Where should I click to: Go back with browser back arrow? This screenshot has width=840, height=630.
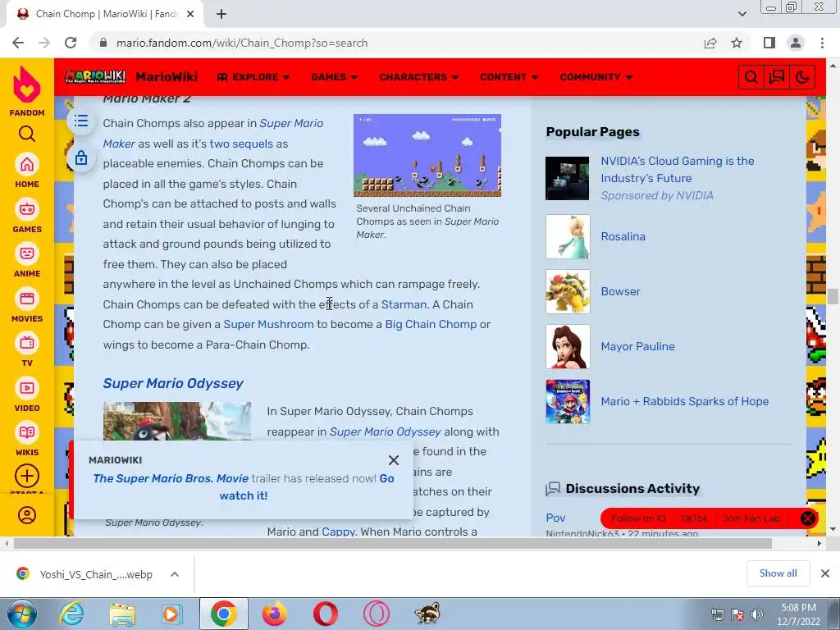coord(18,43)
